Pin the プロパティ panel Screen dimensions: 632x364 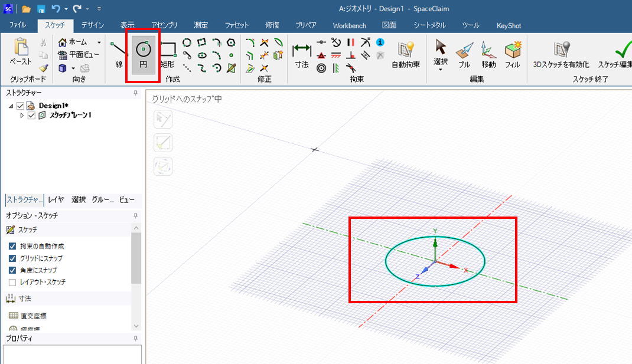tap(135, 339)
